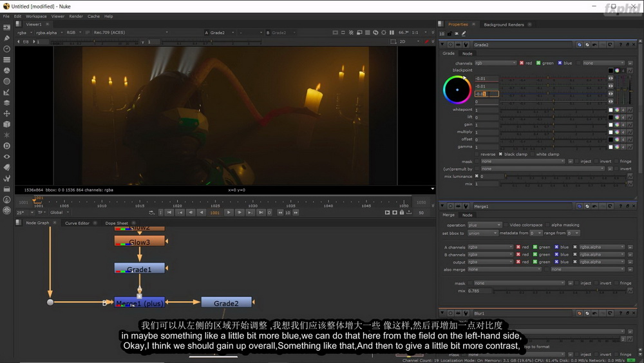Open the Merge1 operation dropdown
Viewport: 644px width, 363px height.
(x=485, y=225)
